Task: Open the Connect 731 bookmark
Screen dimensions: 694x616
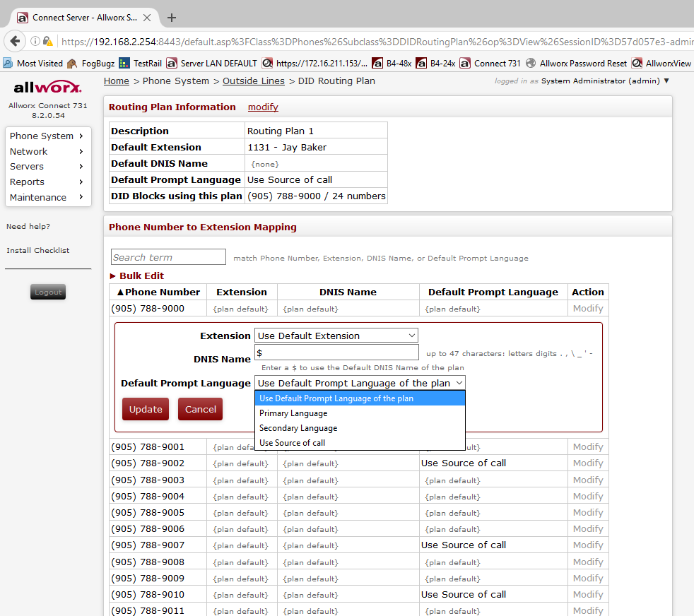Action: coord(490,64)
